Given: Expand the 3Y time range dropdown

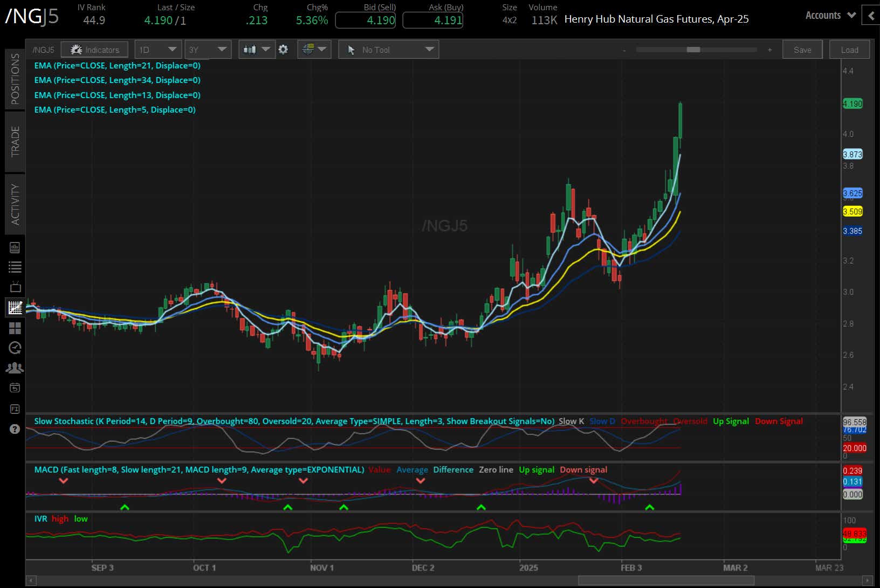Looking at the screenshot, I should [x=208, y=49].
